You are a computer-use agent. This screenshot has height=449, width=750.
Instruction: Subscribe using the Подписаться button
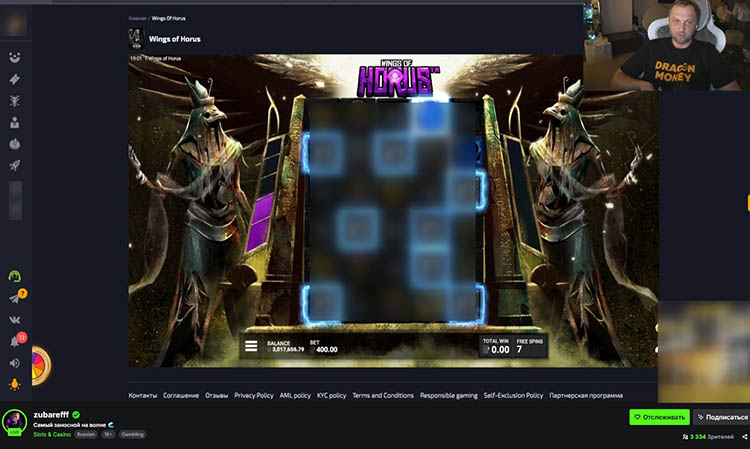(x=721, y=417)
